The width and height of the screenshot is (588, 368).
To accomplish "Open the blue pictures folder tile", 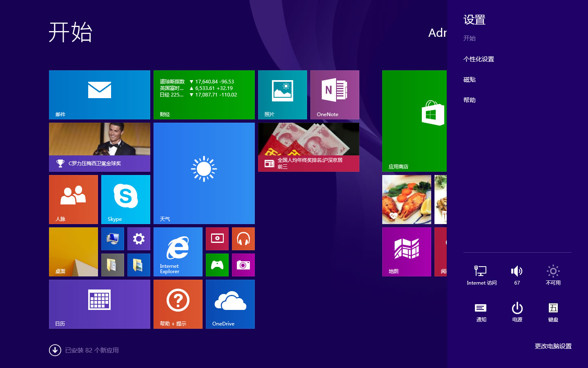I will point(139,265).
